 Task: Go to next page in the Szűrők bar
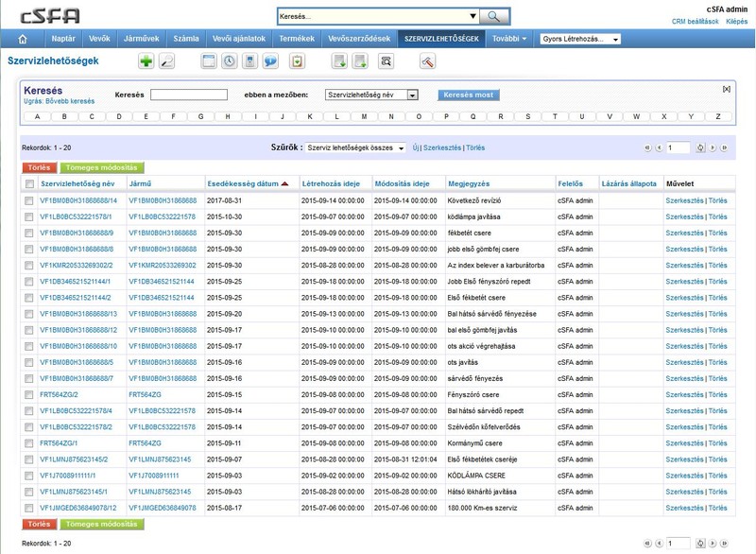pos(713,148)
